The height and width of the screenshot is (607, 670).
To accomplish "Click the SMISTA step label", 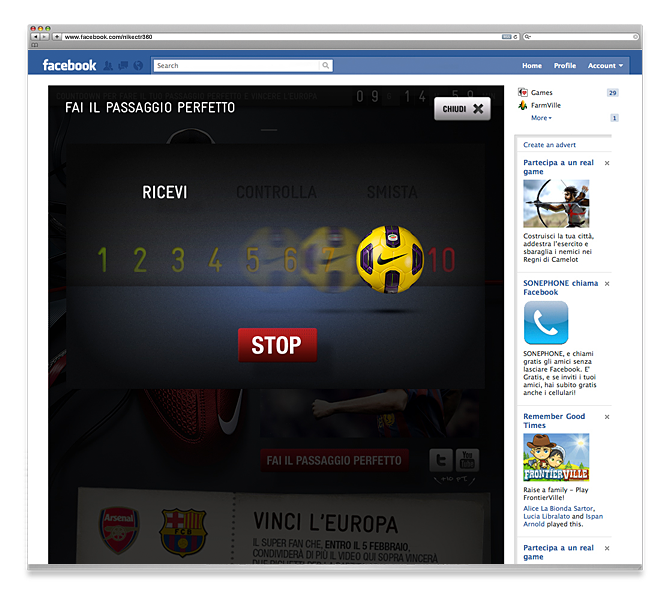I will [x=392, y=192].
